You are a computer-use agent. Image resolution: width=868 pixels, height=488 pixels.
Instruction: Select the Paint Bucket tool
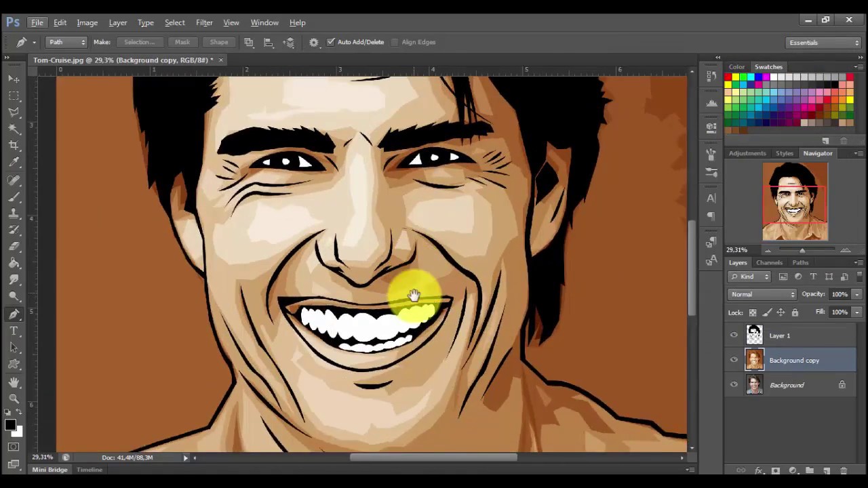(x=14, y=264)
